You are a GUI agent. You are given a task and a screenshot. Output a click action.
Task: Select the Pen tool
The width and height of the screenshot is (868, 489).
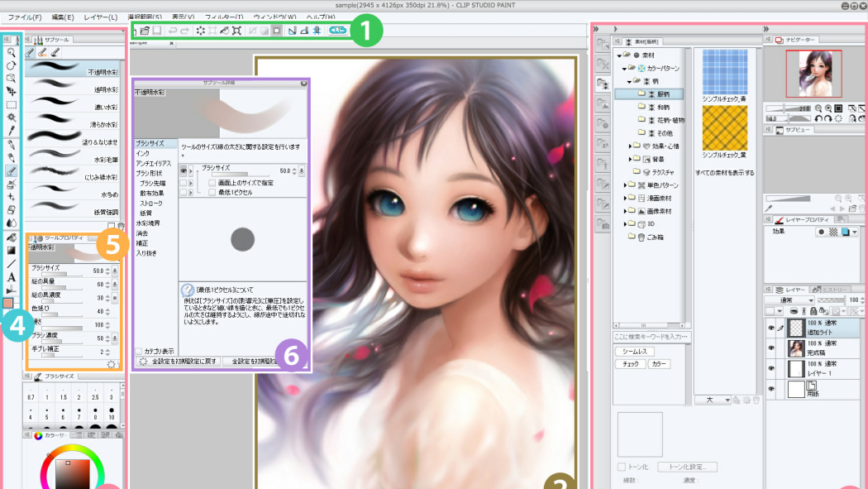[x=11, y=145]
